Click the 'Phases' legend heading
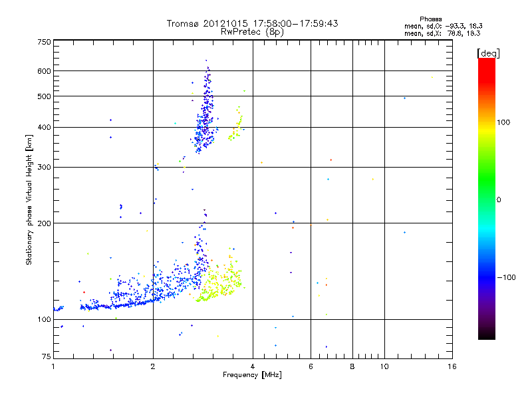532x399 pixels. [430, 19]
